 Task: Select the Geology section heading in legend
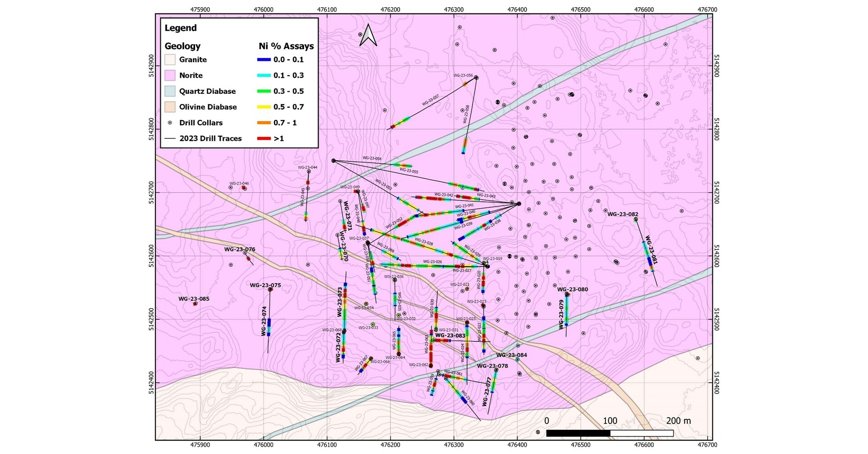182,45
